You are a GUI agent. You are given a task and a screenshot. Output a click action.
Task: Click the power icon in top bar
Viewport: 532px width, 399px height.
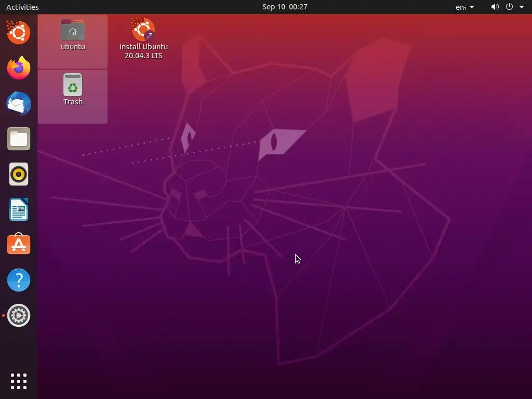pos(509,7)
